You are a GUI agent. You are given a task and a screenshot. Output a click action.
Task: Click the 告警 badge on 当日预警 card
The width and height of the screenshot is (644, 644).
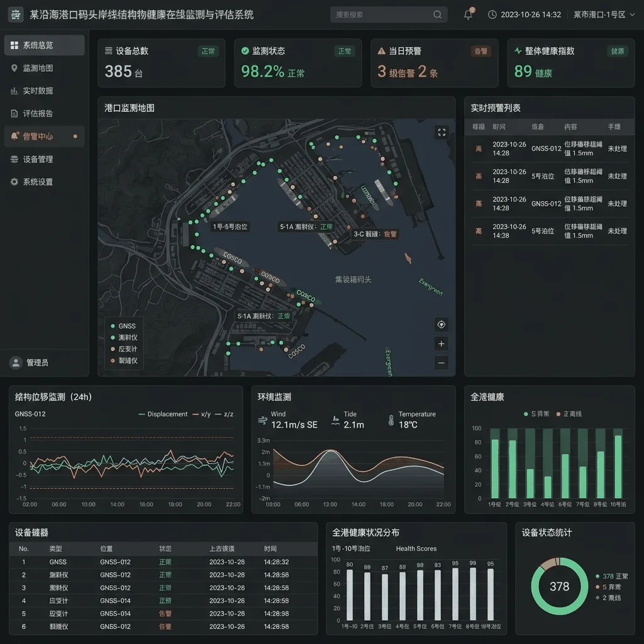[x=481, y=51]
